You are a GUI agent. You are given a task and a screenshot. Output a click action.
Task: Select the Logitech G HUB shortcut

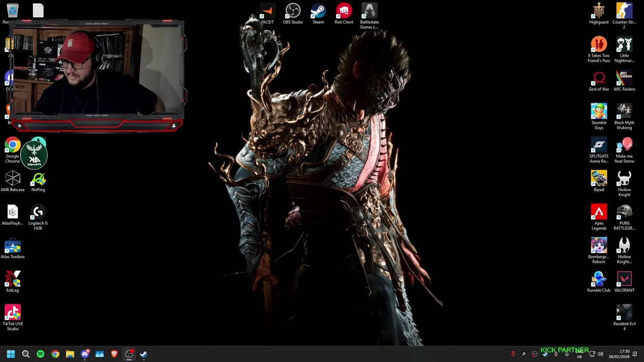pyautogui.click(x=38, y=217)
